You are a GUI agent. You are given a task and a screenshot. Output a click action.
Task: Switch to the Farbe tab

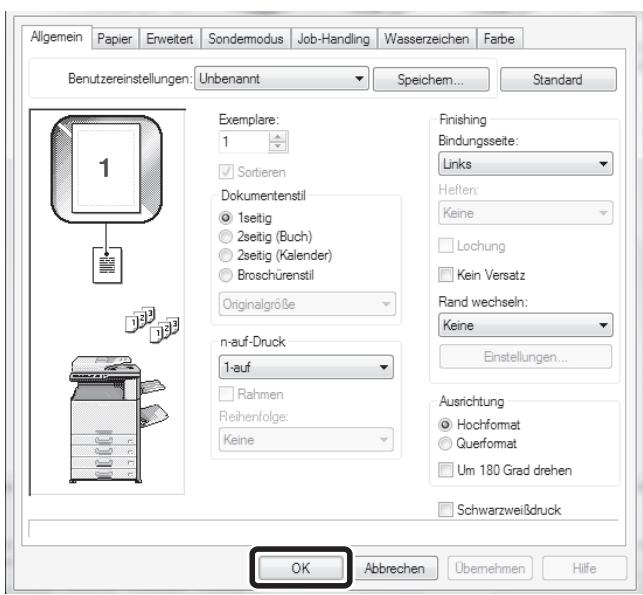[499, 39]
